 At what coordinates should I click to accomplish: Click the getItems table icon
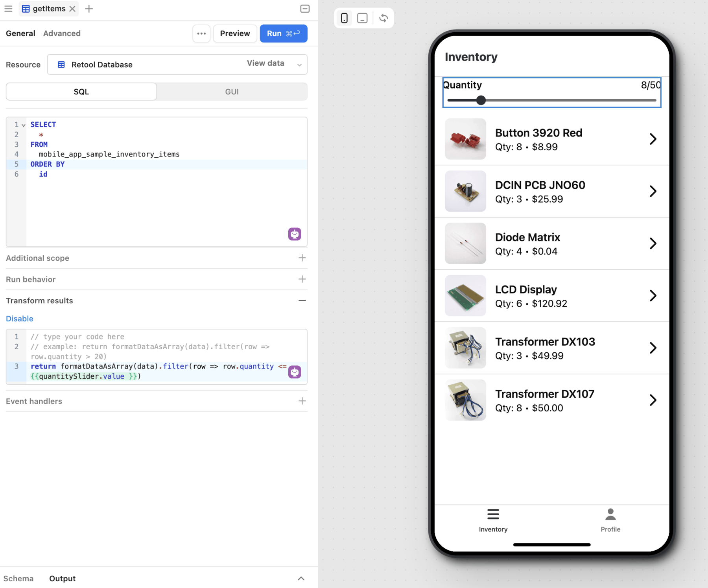(x=26, y=9)
